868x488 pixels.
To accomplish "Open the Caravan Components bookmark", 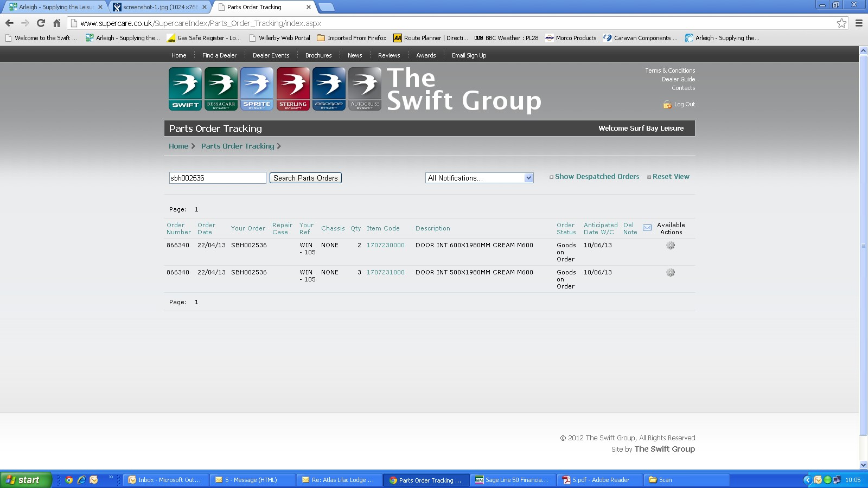I will [640, 38].
